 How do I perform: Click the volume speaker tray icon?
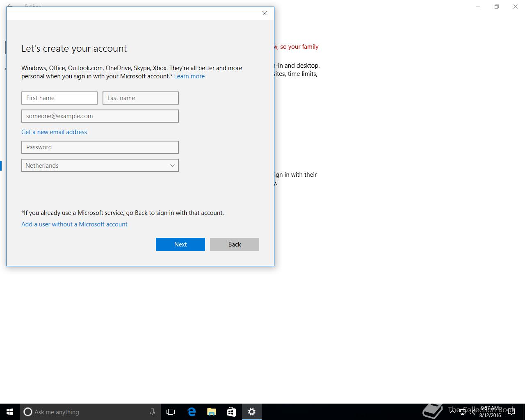point(472,412)
